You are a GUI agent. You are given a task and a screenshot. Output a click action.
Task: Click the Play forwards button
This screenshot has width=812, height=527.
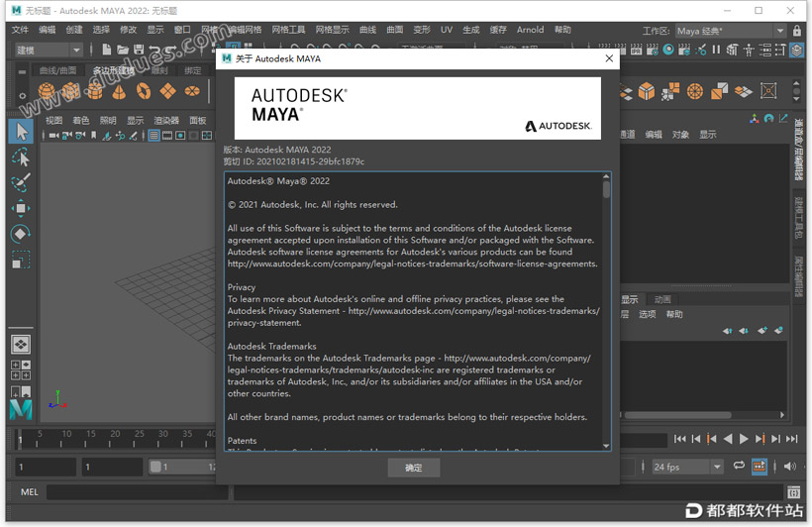tap(744, 439)
